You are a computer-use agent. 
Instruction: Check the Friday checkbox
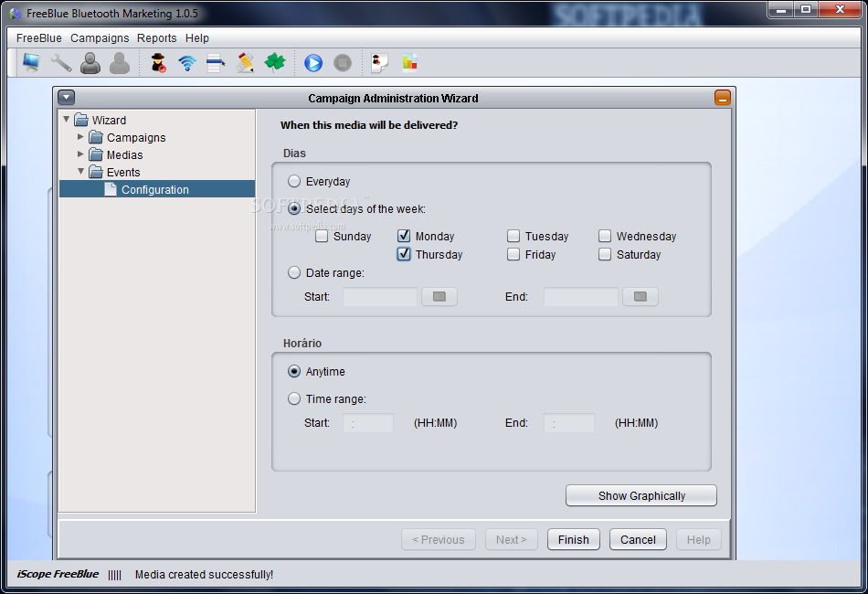pyautogui.click(x=513, y=255)
